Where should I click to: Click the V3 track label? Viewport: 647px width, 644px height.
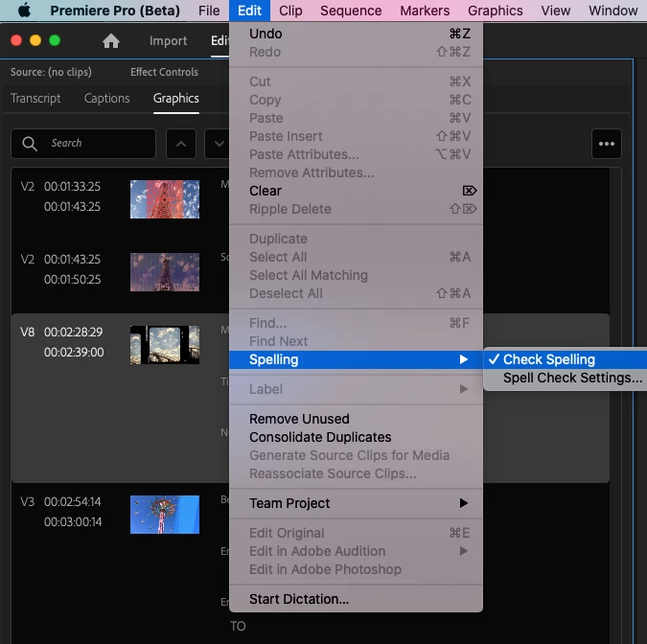pyautogui.click(x=27, y=501)
